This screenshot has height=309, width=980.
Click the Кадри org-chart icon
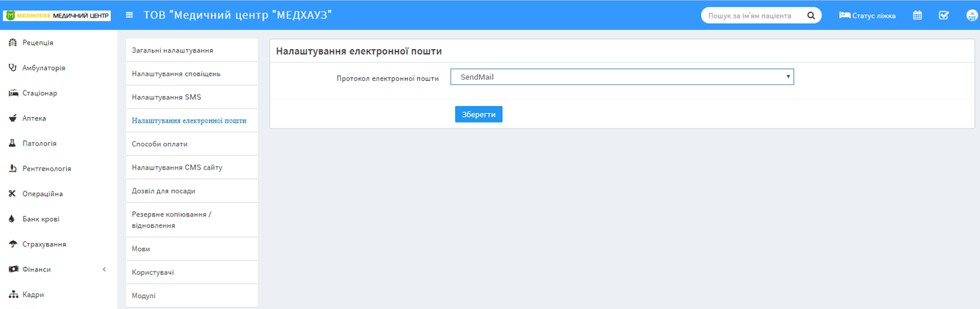pos(12,295)
